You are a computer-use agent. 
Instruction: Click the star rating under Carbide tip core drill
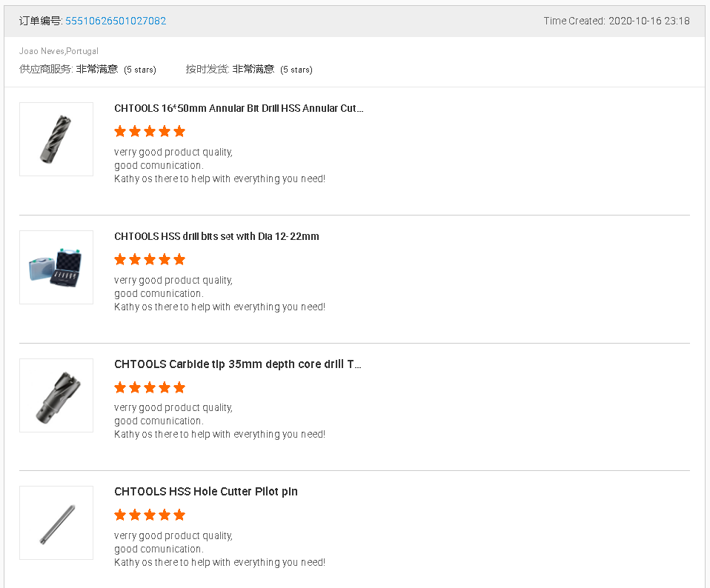tap(150, 388)
